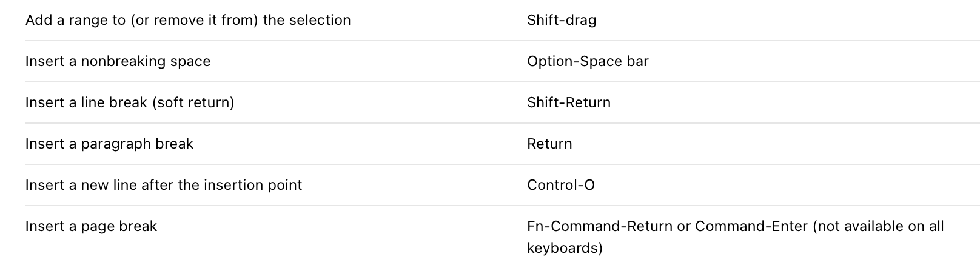
Task: Click the Option-Space bar shortcut text
Action: [x=588, y=61]
